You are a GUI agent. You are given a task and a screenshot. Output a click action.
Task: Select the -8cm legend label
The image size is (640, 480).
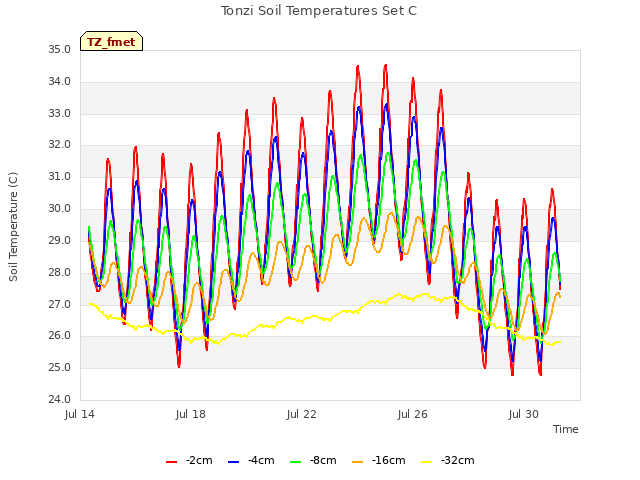point(323,460)
